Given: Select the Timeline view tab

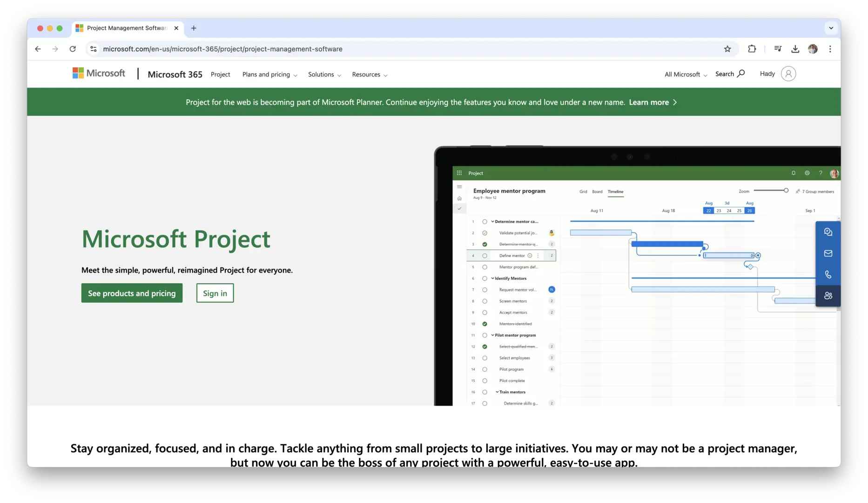Looking at the screenshot, I should [615, 191].
